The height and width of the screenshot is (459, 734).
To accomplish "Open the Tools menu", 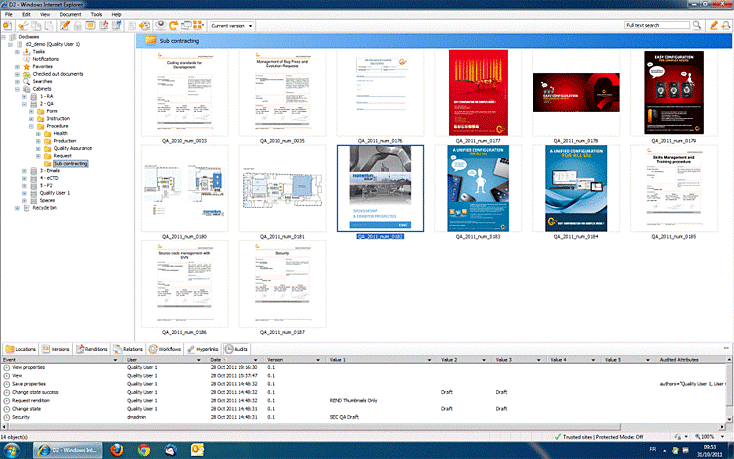I will (95, 15).
